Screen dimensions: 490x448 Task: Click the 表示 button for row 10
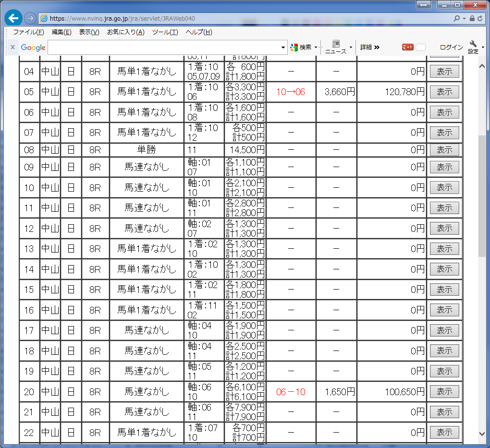pyautogui.click(x=444, y=187)
